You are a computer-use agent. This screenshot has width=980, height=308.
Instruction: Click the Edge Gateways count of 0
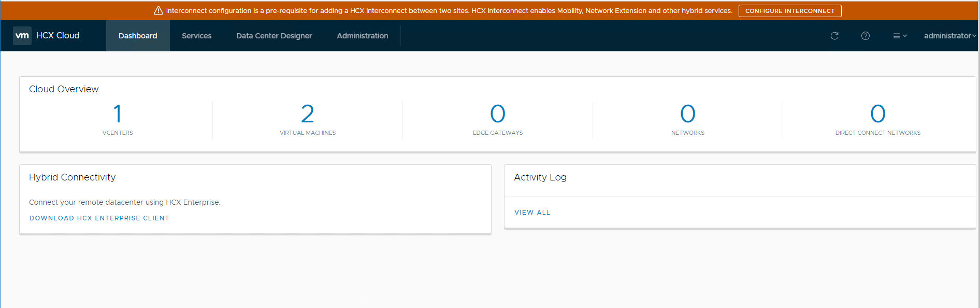[x=498, y=114]
